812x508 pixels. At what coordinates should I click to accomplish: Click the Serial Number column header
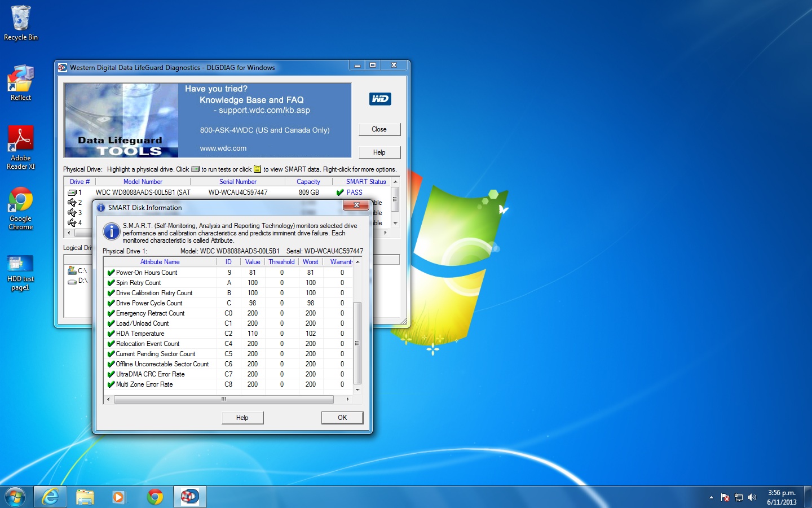pos(237,182)
